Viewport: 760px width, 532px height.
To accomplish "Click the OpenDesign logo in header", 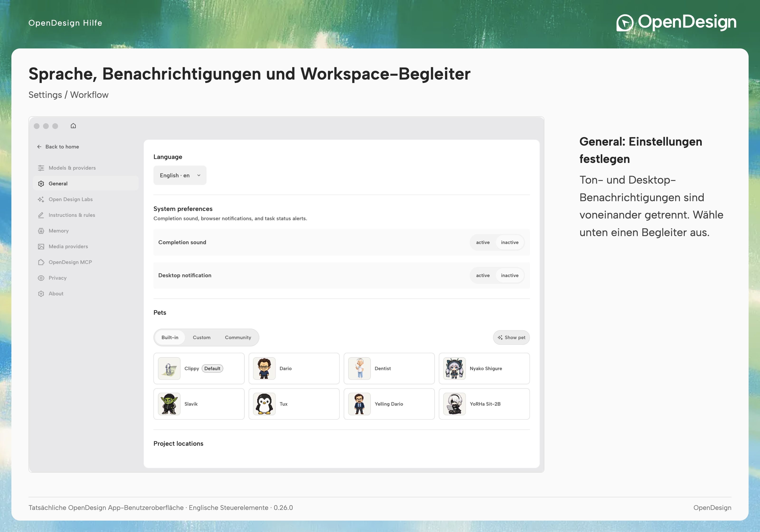I will pyautogui.click(x=676, y=23).
